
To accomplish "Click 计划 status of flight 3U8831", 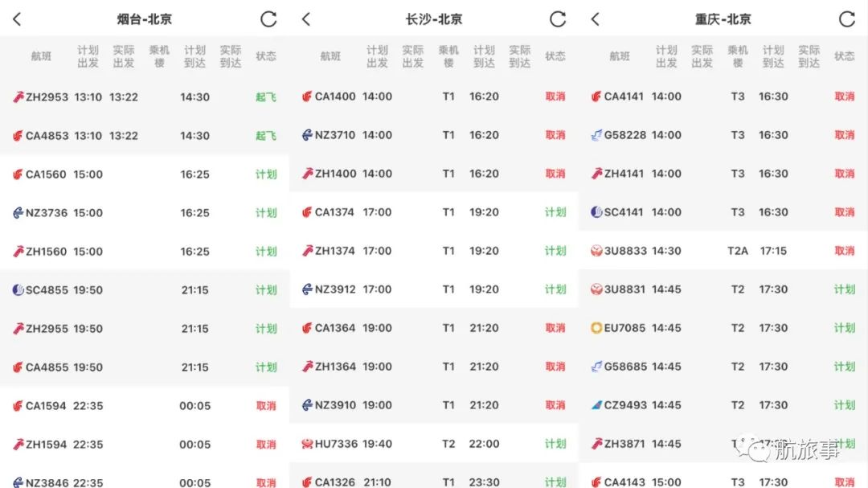I will click(x=845, y=289).
